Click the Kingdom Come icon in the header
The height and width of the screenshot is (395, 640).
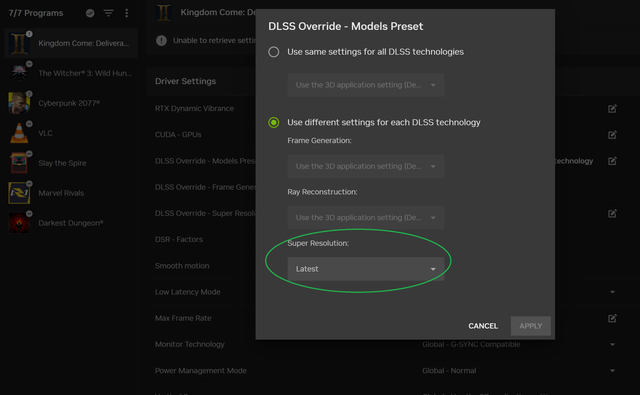coord(163,12)
